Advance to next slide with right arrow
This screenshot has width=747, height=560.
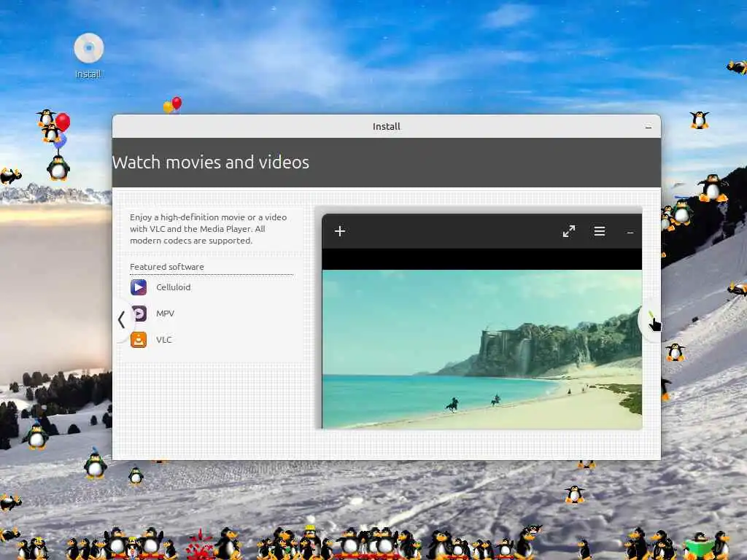650,319
